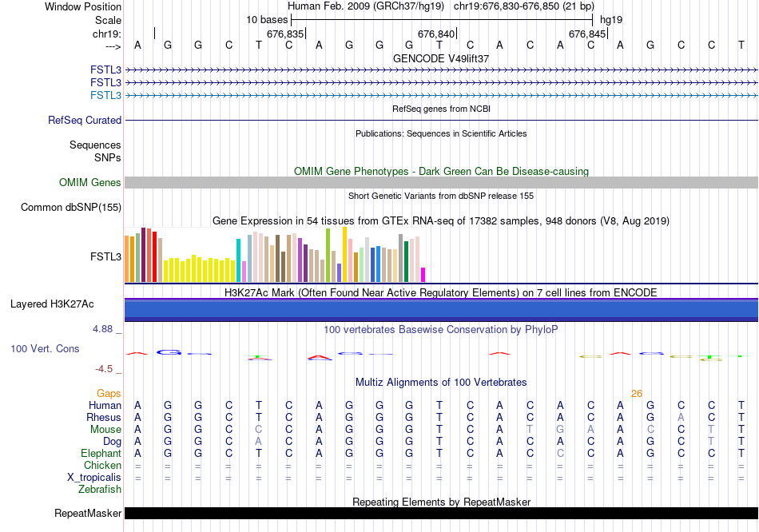Select the Chicken alignment row label

click(102, 465)
